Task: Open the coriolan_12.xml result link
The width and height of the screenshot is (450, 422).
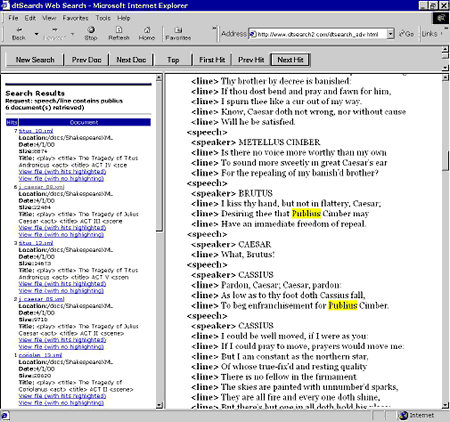Action: point(40,355)
